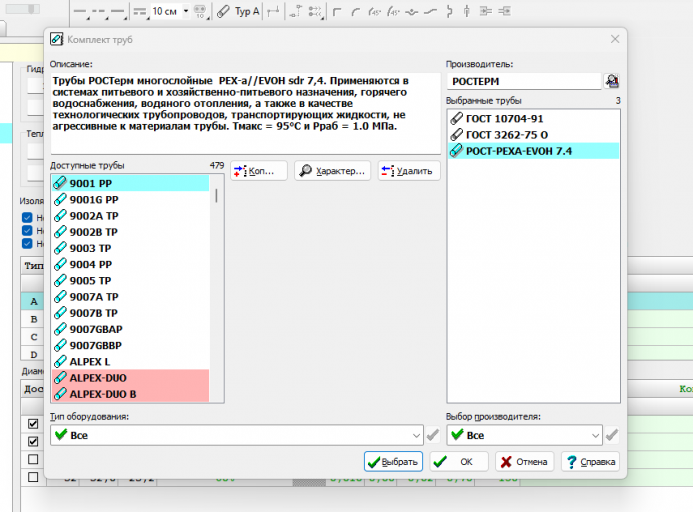Screen dimensions: 693x512
Task: Select 9007B TP in available pipes
Action: (130, 313)
